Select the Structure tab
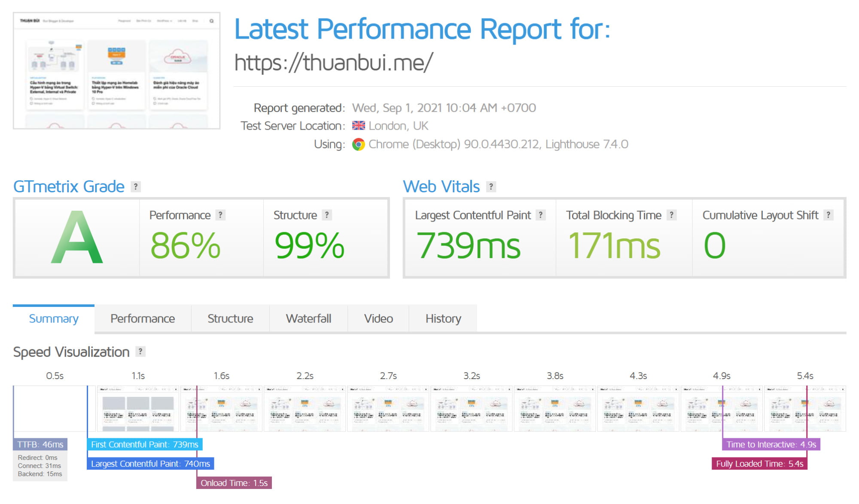This screenshot has height=504, width=859. pyautogui.click(x=230, y=319)
